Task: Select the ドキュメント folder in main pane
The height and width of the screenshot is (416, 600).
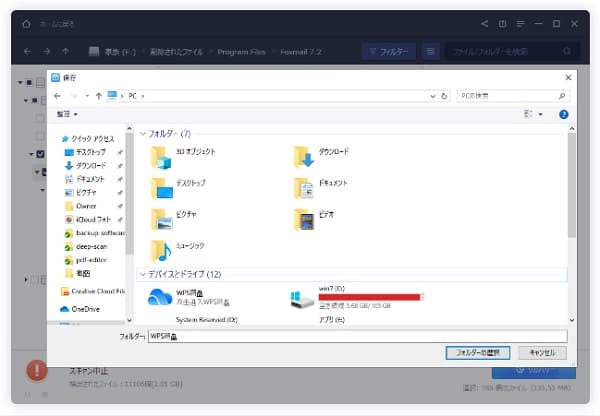Action: click(320, 188)
